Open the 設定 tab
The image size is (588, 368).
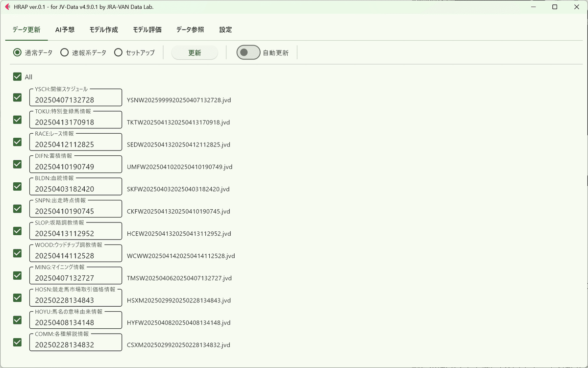pos(225,29)
